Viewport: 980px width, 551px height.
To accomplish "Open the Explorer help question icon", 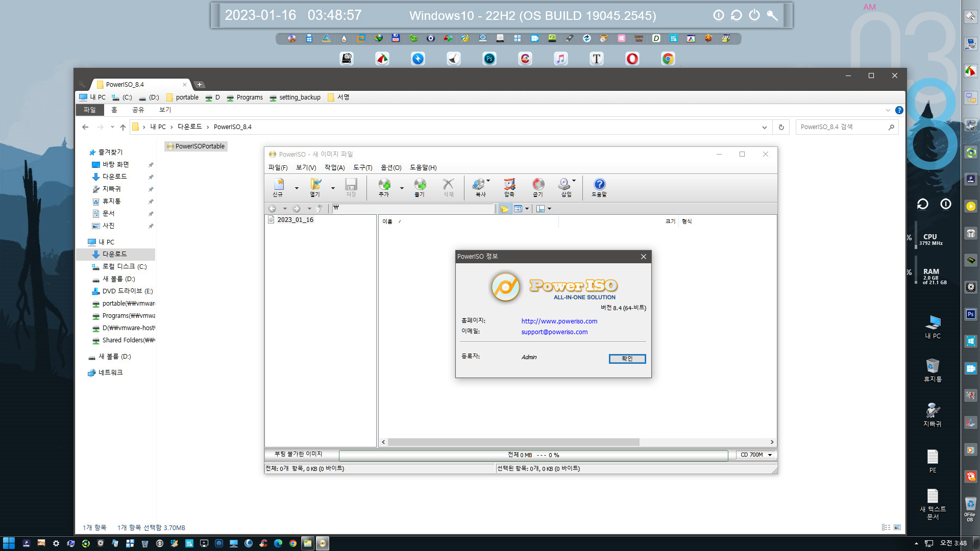I will point(899,110).
